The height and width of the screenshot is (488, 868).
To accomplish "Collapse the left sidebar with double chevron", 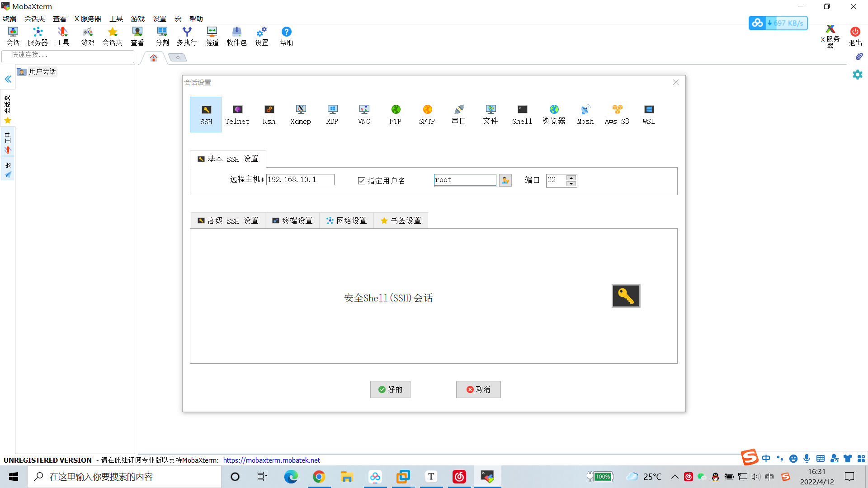I will coord(8,80).
